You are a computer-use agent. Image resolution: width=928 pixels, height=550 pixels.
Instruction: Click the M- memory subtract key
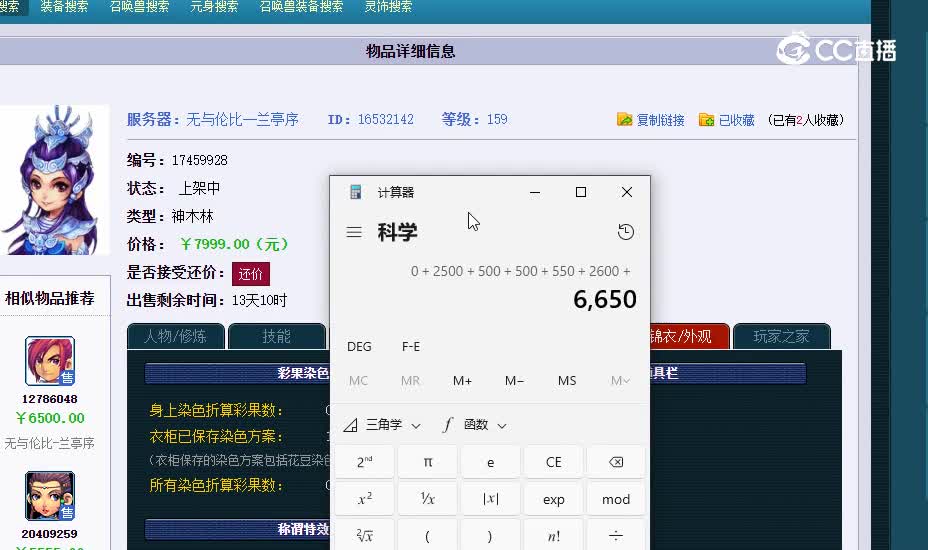pyautogui.click(x=514, y=381)
